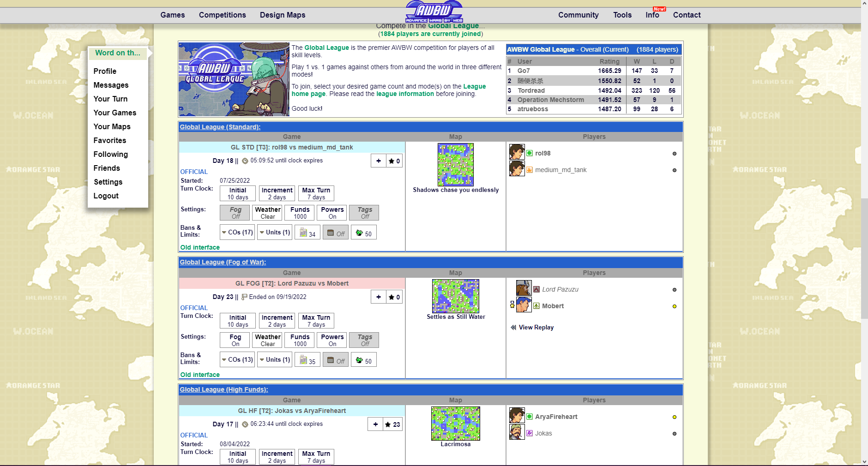Expand COs (13) banned list
The image size is (868, 466).
237,360
